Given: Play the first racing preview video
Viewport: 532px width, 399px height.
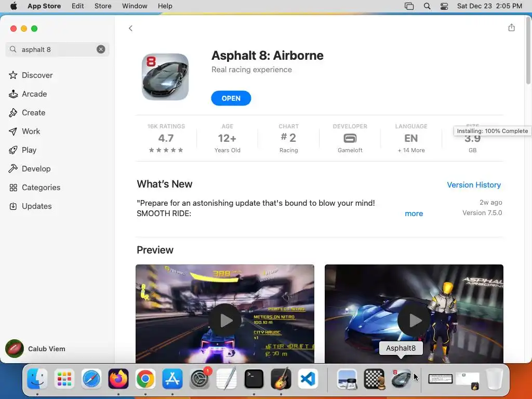Looking at the screenshot, I should point(224,320).
